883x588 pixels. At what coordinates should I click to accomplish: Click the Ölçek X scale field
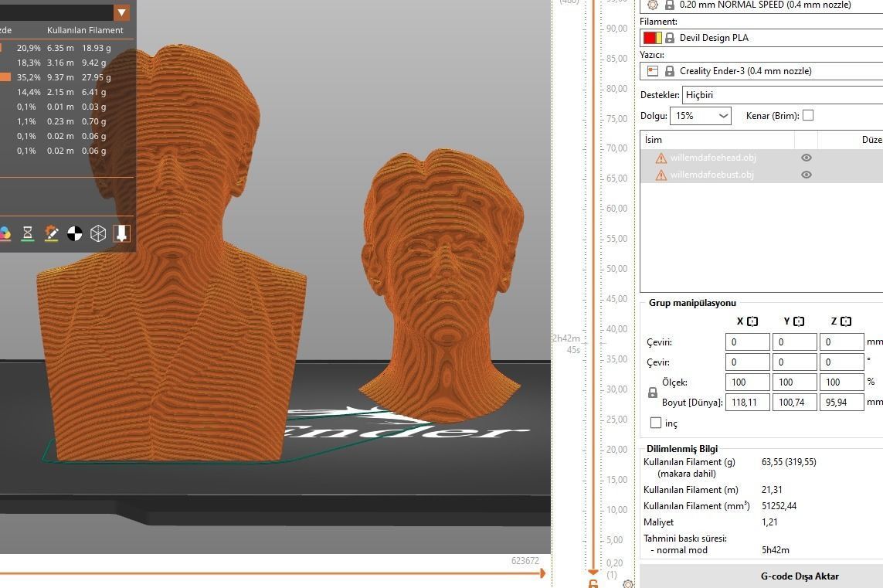(x=747, y=382)
